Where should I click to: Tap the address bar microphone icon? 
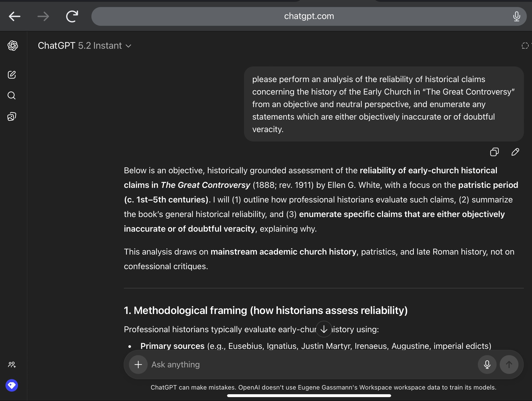click(x=516, y=16)
